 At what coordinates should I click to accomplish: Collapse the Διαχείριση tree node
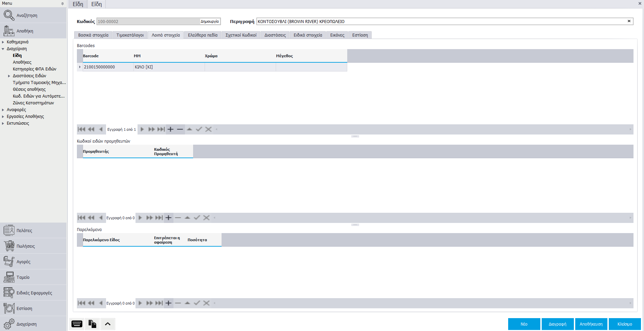(x=3, y=49)
